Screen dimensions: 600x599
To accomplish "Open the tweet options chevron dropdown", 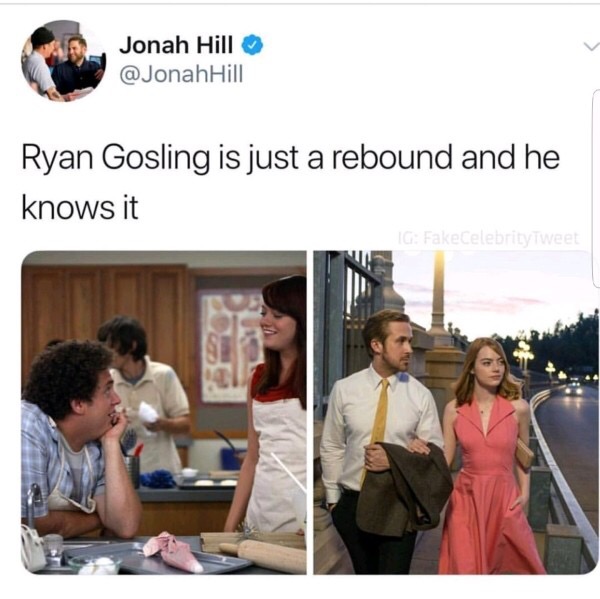I will pos(591,47).
